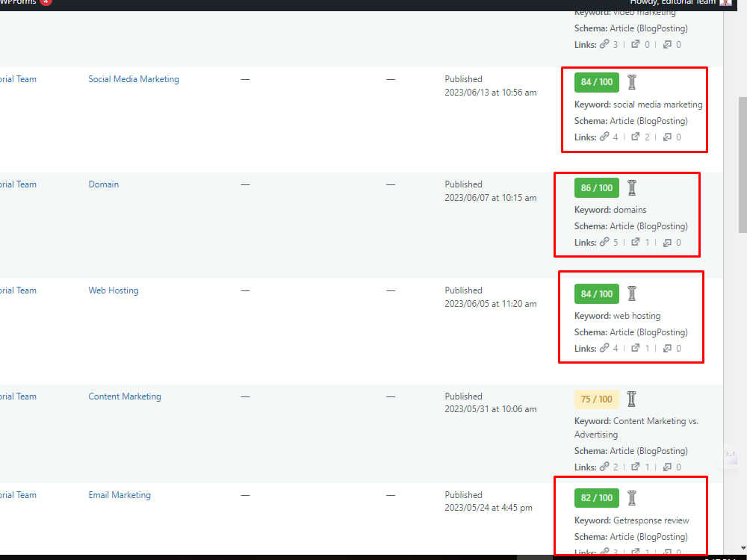Click the external links icon in the web hosting row
This screenshot has height=560, width=747.
click(635, 348)
